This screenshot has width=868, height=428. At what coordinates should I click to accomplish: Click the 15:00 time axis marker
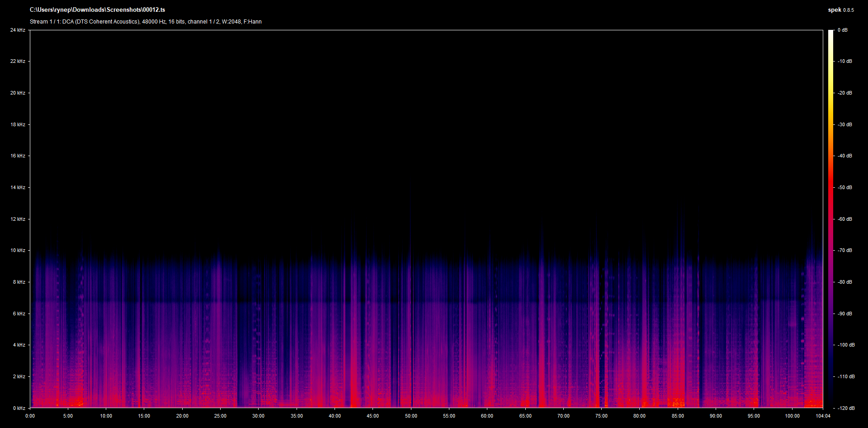[144, 416]
